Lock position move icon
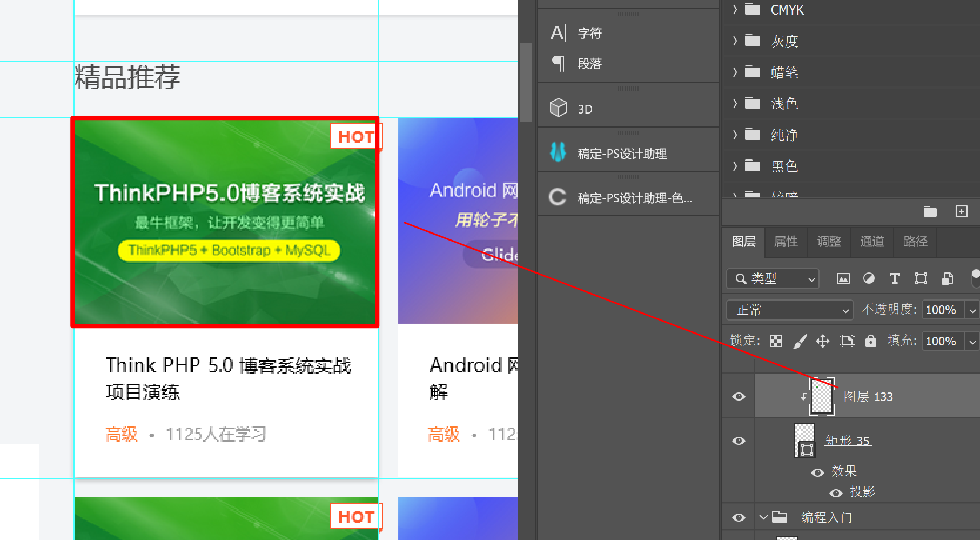The width and height of the screenshot is (980, 540). pyautogui.click(x=823, y=341)
